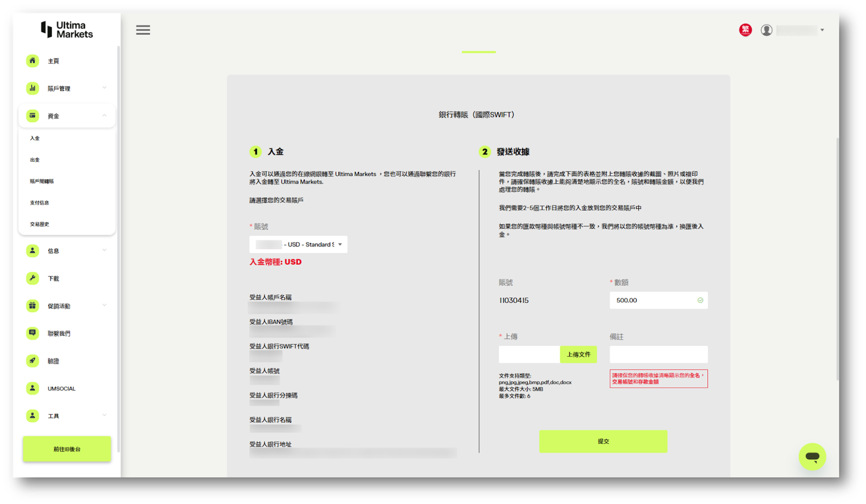866x504 pixels.
Task: Click the 工具 person icon
Action: [x=32, y=416]
